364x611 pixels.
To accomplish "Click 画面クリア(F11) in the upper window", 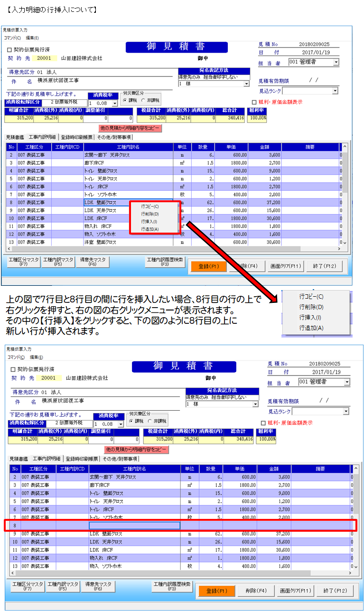I will click(286, 266).
